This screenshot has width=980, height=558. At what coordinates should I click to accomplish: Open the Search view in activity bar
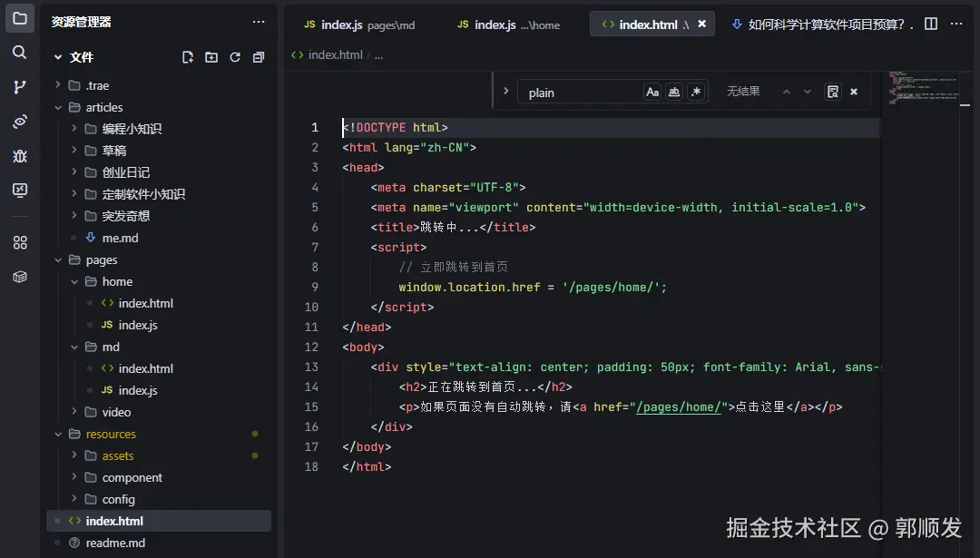pos(19,52)
